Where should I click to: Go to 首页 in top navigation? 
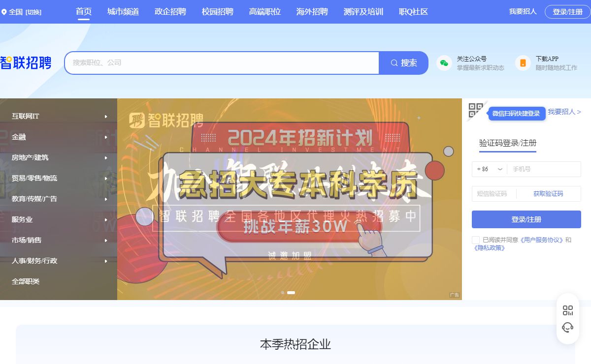tap(84, 12)
